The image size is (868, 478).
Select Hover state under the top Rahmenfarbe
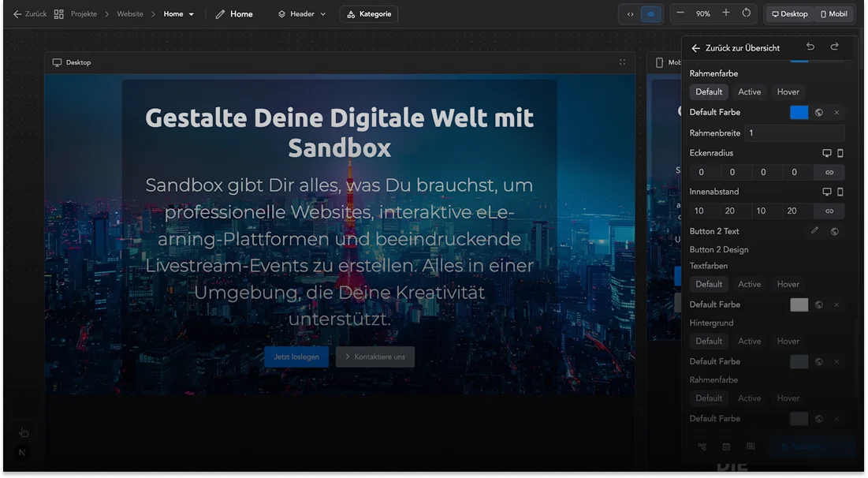pyautogui.click(x=788, y=92)
